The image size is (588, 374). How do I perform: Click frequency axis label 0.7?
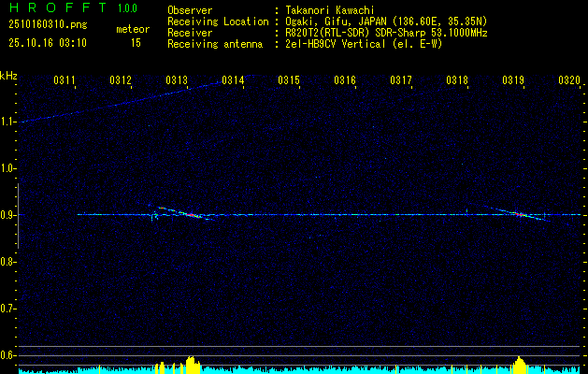[7, 309]
